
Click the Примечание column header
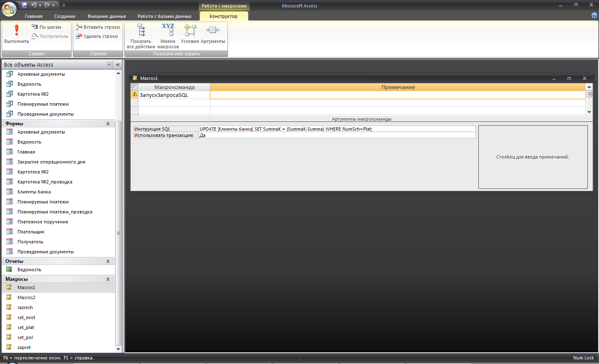(x=398, y=87)
